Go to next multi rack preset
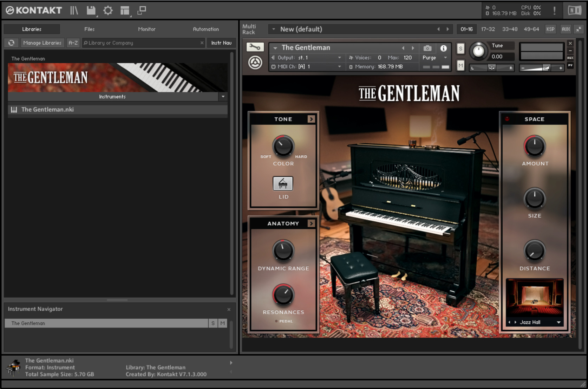588x389 pixels. coord(448,29)
